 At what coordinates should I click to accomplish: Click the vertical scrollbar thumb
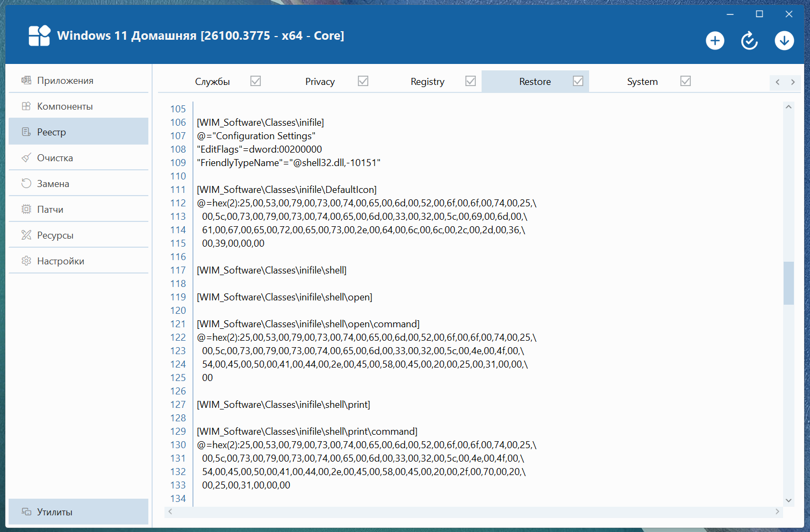click(x=789, y=283)
